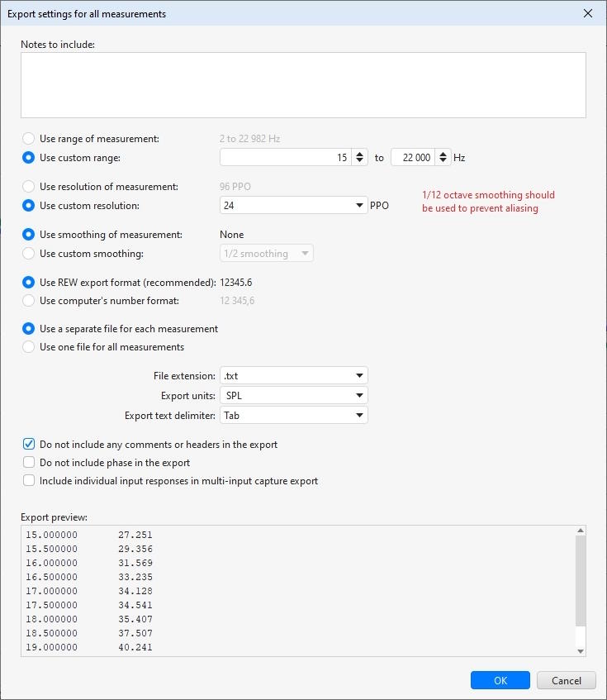Increase the custom range end frequency
This screenshot has width=607, height=700.
click(x=443, y=154)
